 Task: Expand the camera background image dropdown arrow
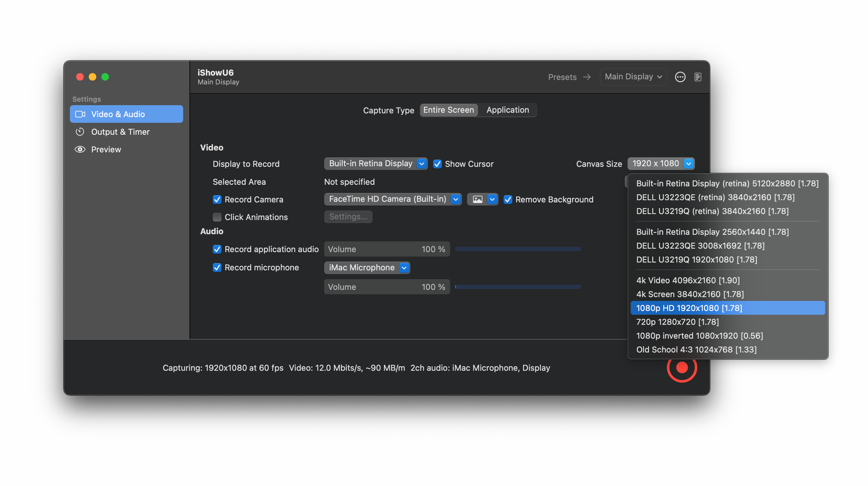coord(492,199)
